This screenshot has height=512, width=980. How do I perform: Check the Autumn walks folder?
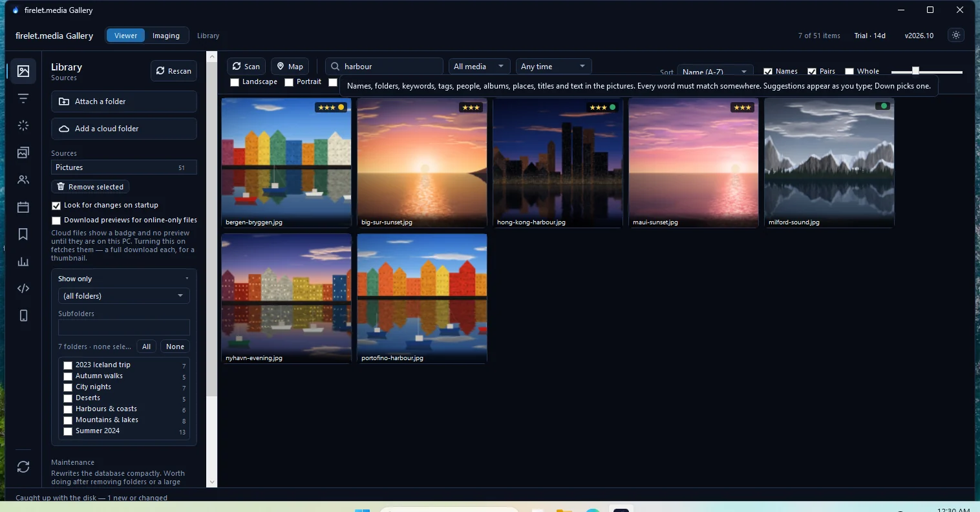(x=68, y=376)
